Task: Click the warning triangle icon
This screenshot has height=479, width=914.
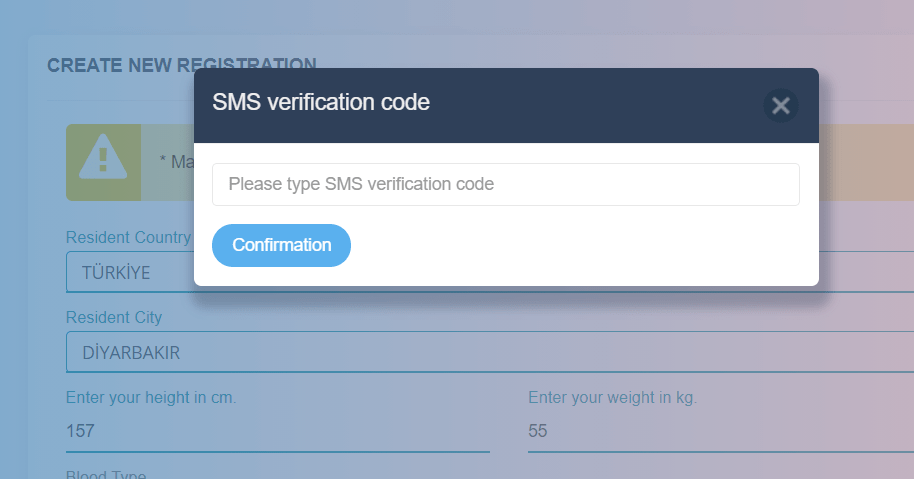Action: click(x=103, y=157)
